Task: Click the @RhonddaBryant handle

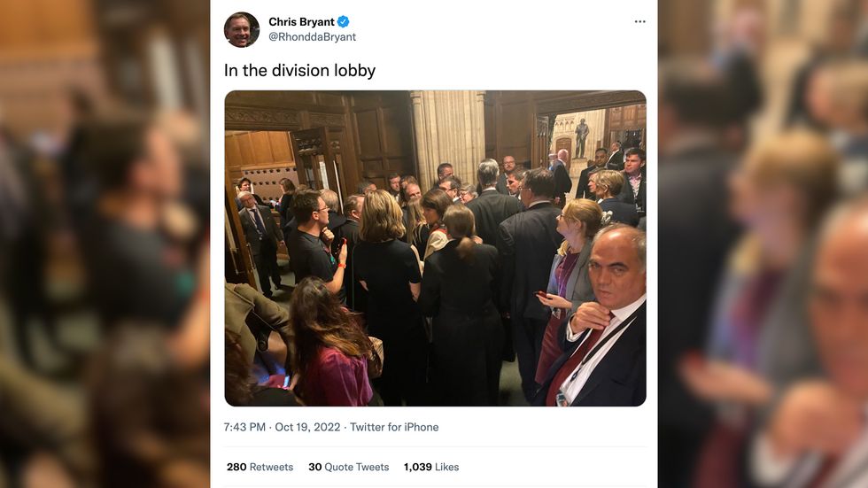Action: pyautogui.click(x=312, y=37)
